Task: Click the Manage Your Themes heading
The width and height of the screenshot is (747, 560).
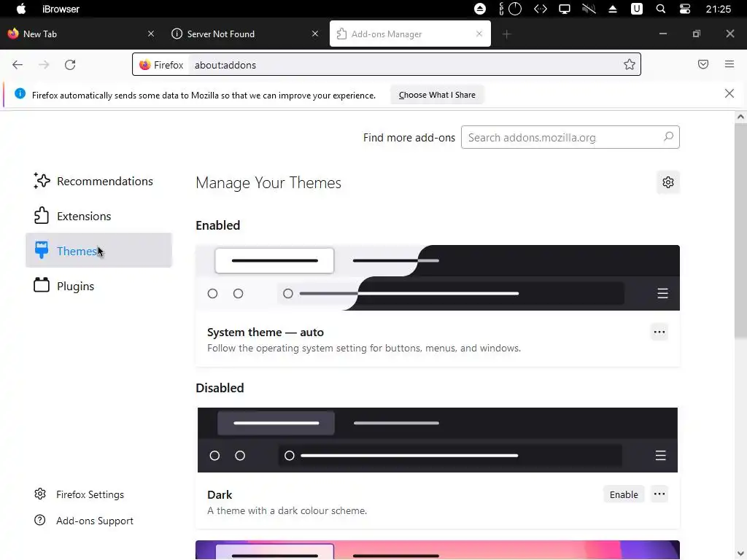Action: point(268,183)
